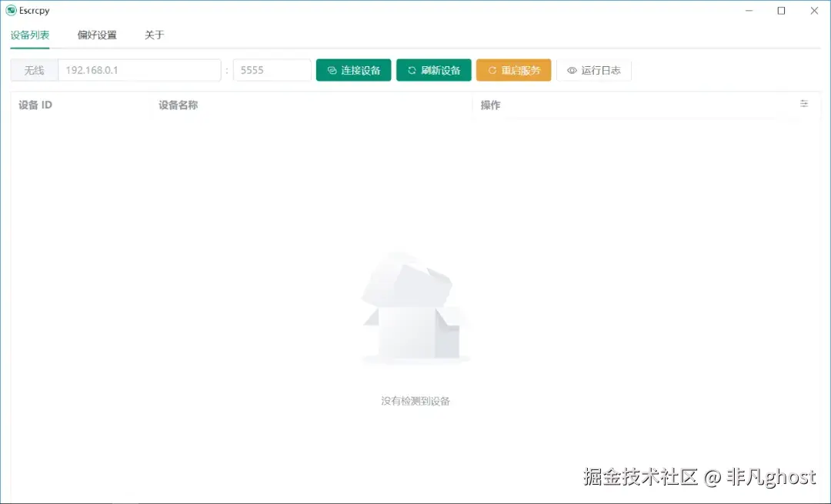Image resolution: width=831 pixels, height=504 pixels.
Task: Click inside the IP address input field
Action: pyautogui.click(x=138, y=70)
